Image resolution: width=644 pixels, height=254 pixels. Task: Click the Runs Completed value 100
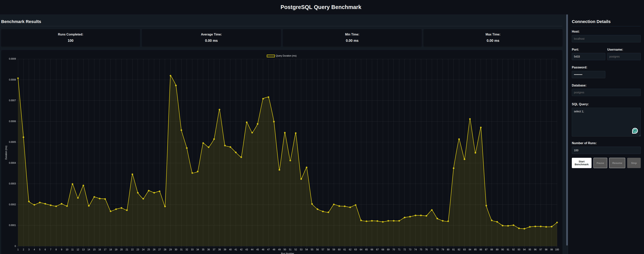pos(70,40)
